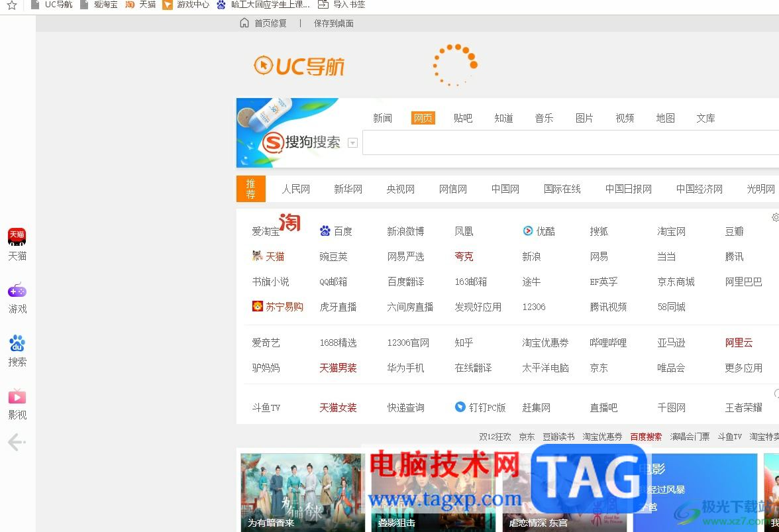Click the sidebar back arrow icon
The height and width of the screenshot is (532, 779).
17,442
